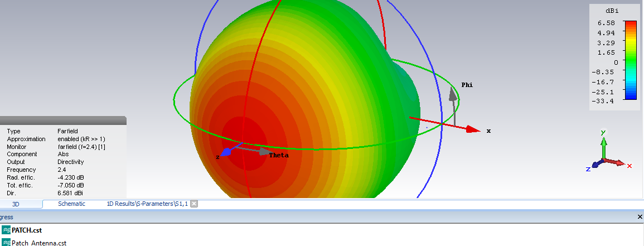
Task: Click the blue Z arrow of orientation triad
Action: click(x=597, y=165)
